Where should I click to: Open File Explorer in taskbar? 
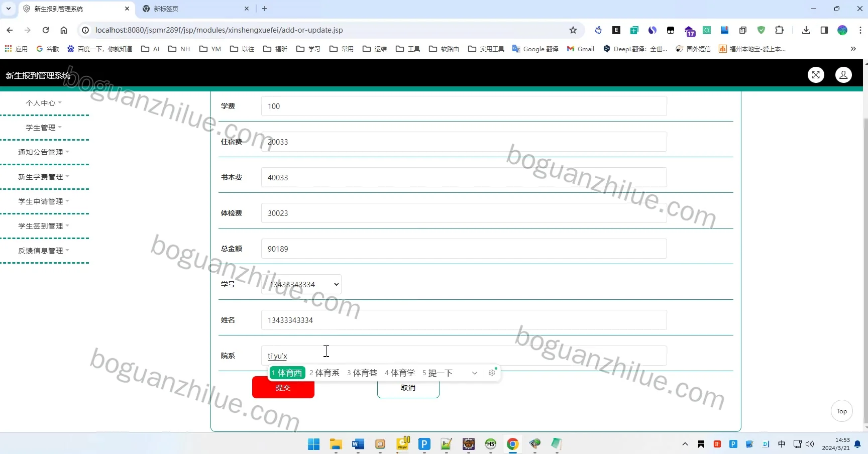click(x=336, y=444)
